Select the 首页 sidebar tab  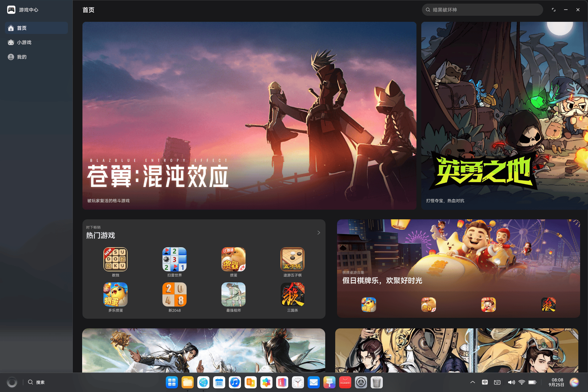click(36, 28)
